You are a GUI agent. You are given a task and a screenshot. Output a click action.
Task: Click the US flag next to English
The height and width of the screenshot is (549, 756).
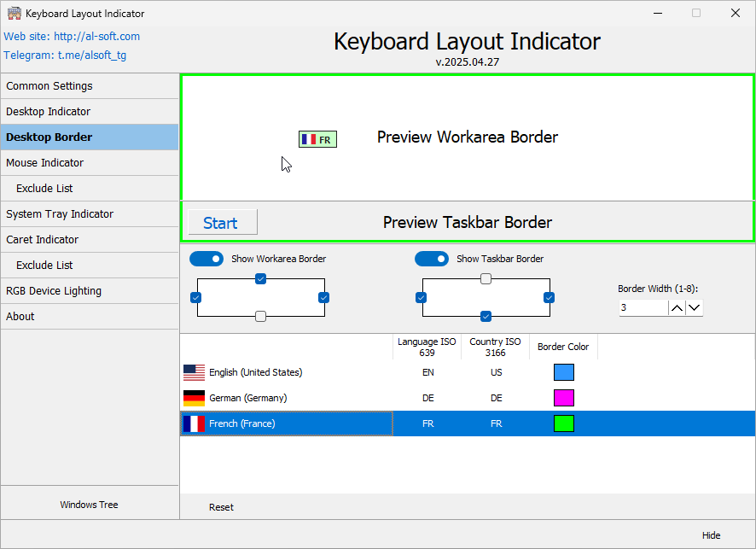click(194, 371)
